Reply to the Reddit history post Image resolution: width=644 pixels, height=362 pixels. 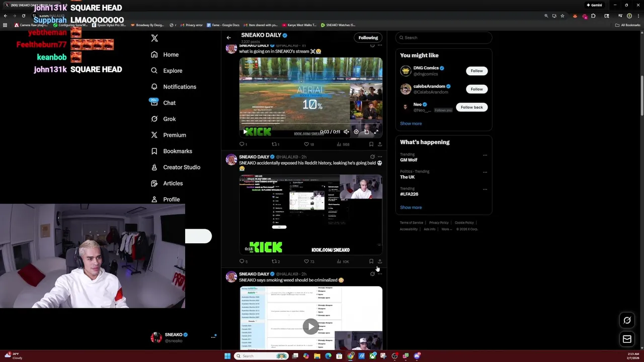pos(243,261)
